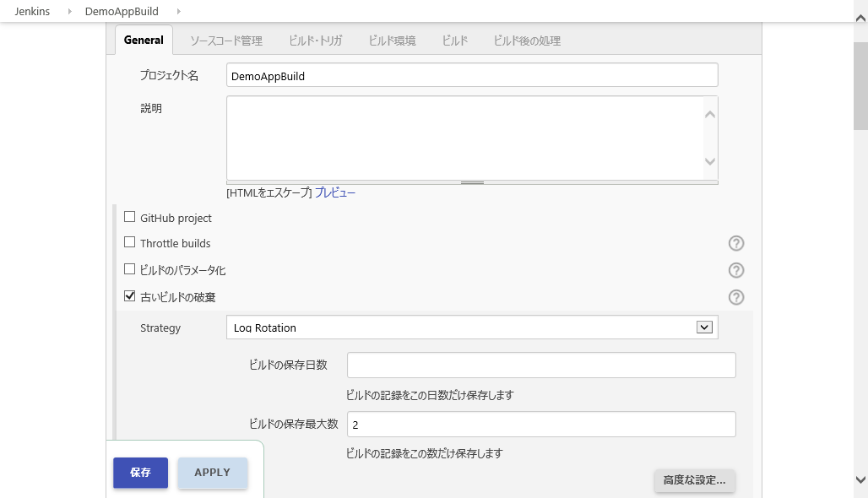Click description textarea down arrow

pos(709,161)
